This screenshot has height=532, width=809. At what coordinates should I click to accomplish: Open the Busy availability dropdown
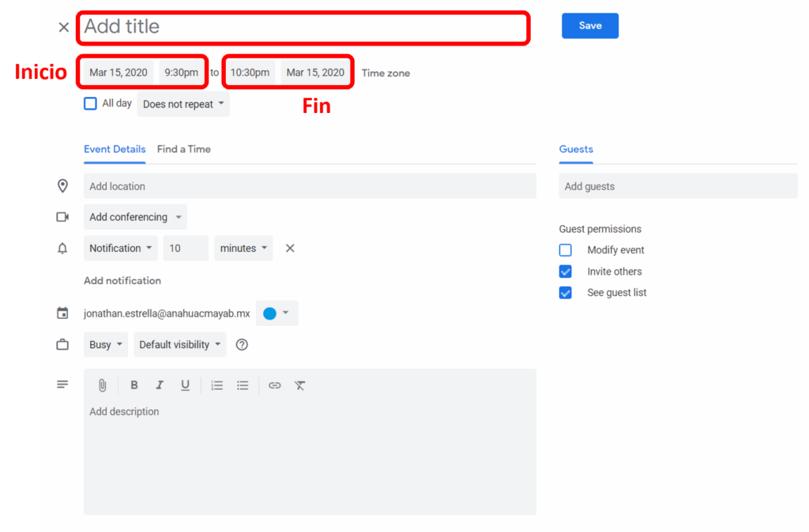pos(107,345)
